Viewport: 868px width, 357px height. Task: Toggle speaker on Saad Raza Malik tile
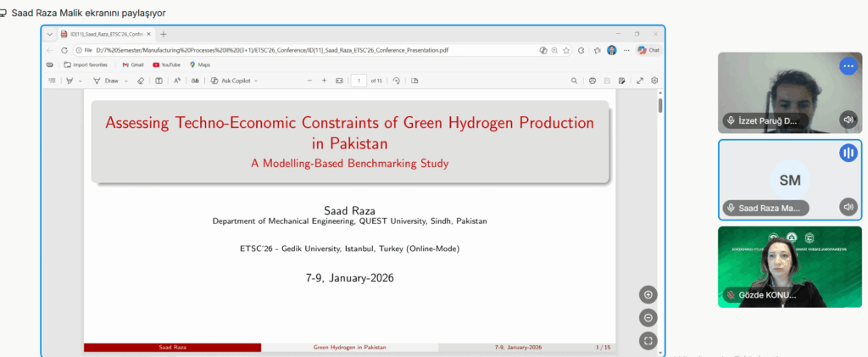click(x=848, y=207)
